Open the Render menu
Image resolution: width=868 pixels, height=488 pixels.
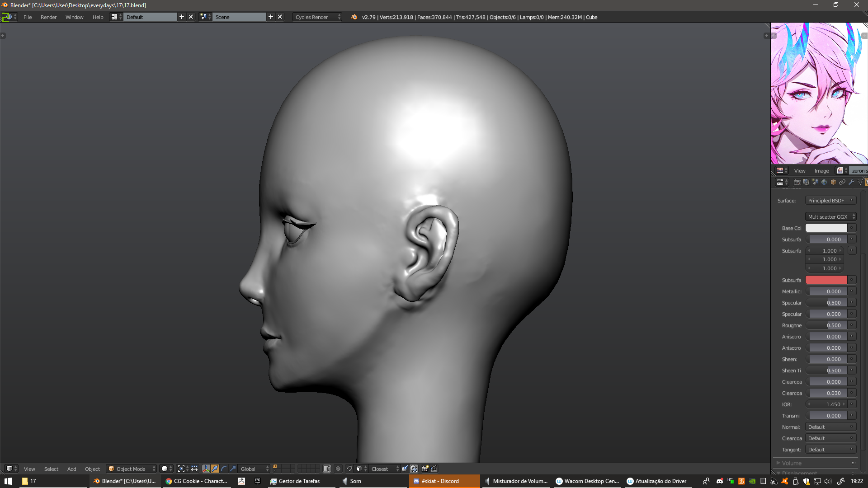(x=48, y=17)
